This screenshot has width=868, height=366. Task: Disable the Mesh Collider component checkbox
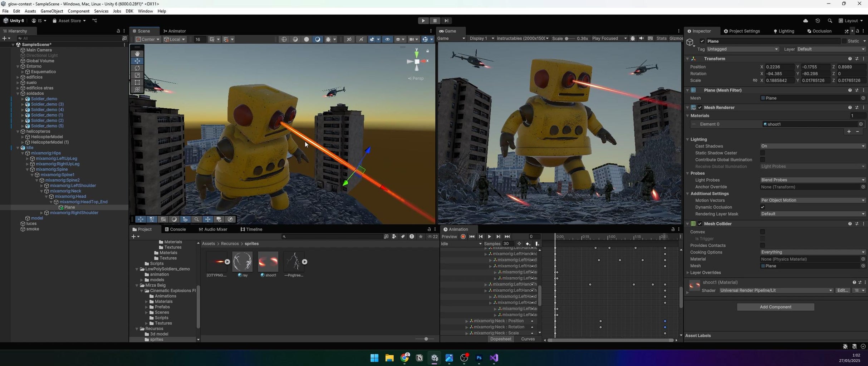(x=700, y=224)
